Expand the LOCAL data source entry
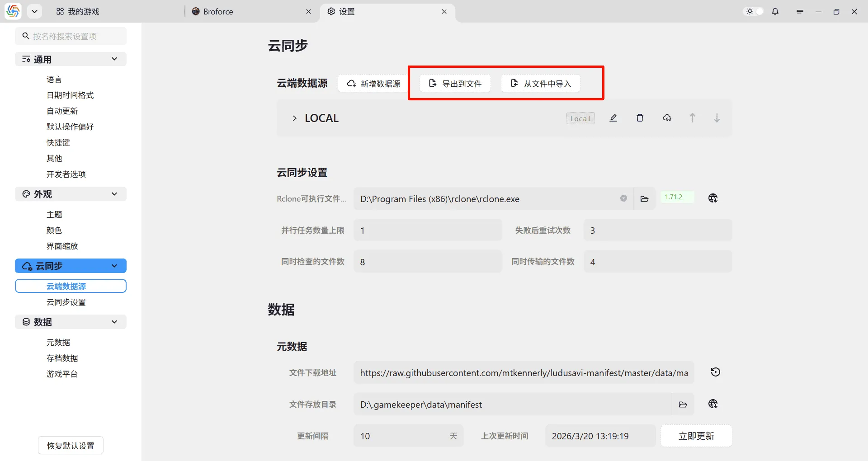 [294, 118]
